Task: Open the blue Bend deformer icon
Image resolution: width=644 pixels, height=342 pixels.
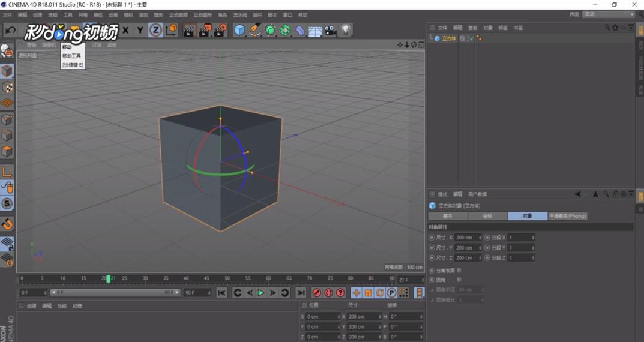Action: (x=301, y=31)
